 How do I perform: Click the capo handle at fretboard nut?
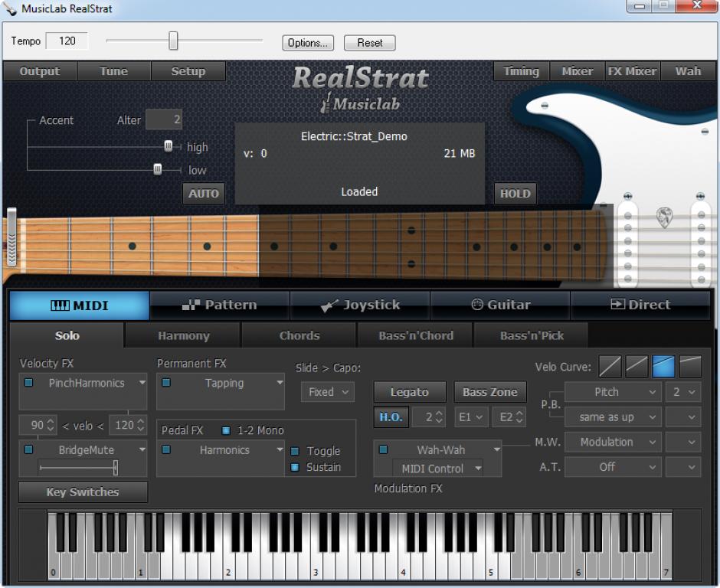click(11, 237)
